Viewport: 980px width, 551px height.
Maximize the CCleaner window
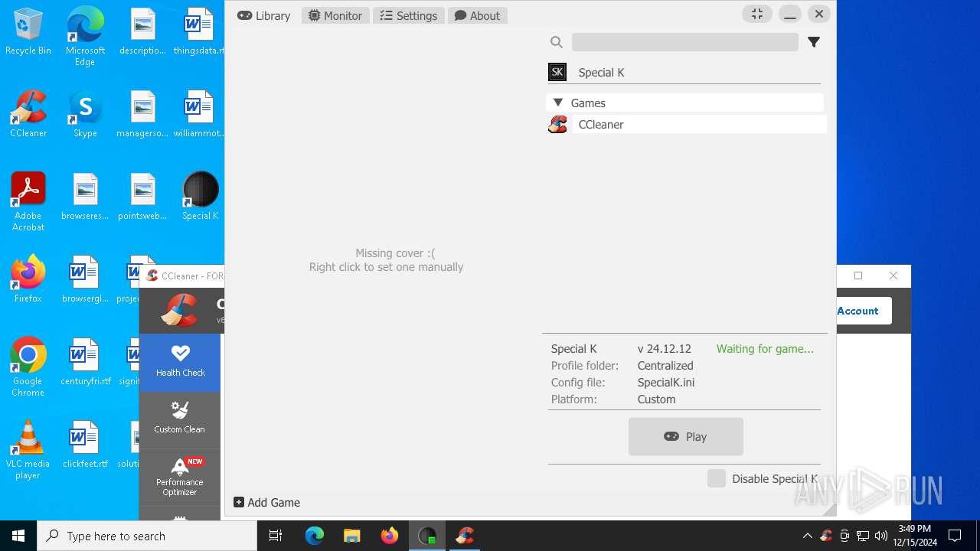click(858, 275)
